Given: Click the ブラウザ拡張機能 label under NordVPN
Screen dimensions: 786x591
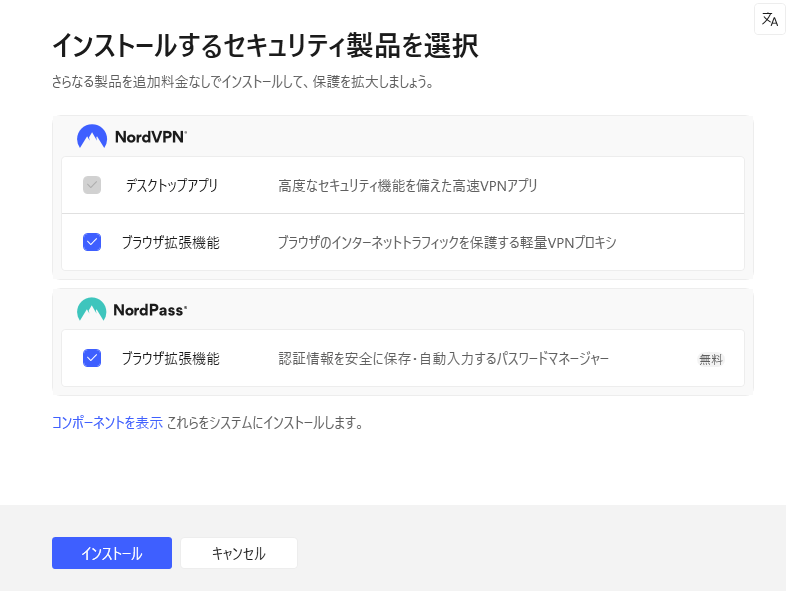Looking at the screenshot, I should pos(171,243).
